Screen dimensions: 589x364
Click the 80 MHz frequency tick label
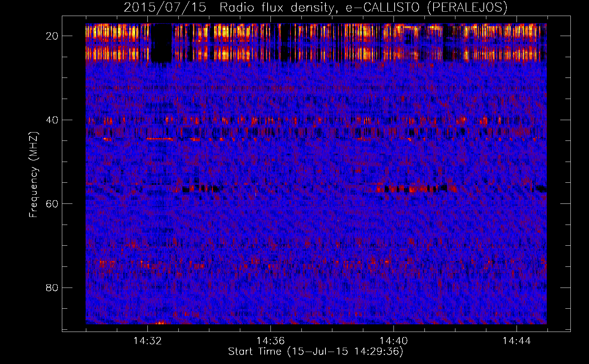click(52, 288)
